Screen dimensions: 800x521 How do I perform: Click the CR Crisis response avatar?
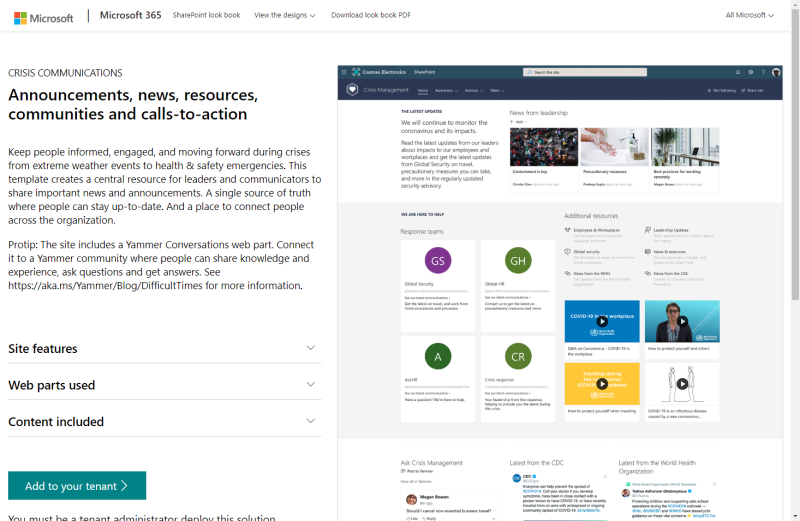click(x=518, y=357)
